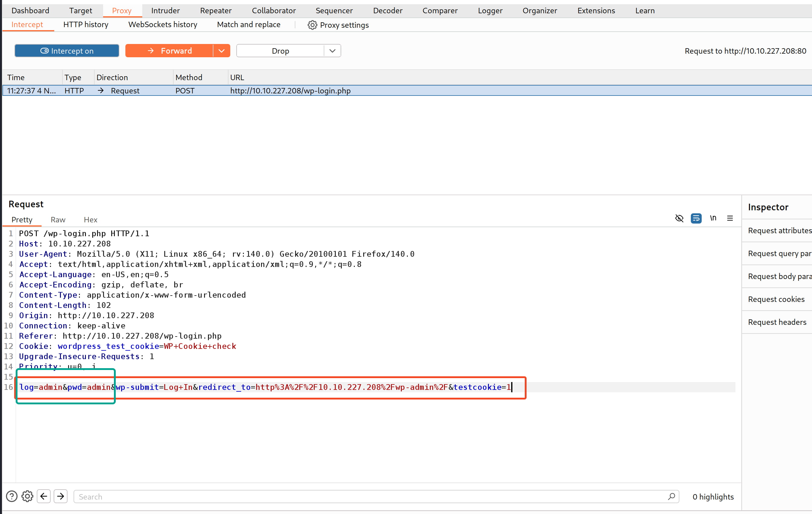Switch to the Repeater tab
Screen dimensions: 812x514
[x=216, y=11]
